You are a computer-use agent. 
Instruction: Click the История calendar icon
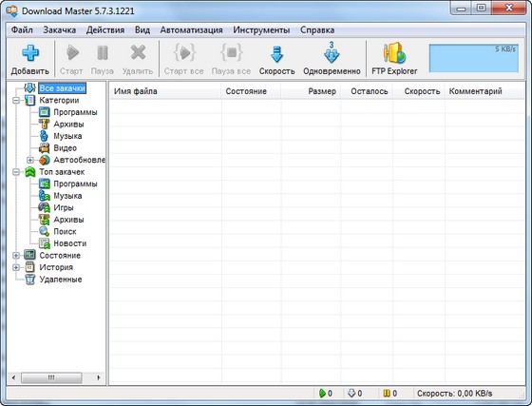coord(29,267)
